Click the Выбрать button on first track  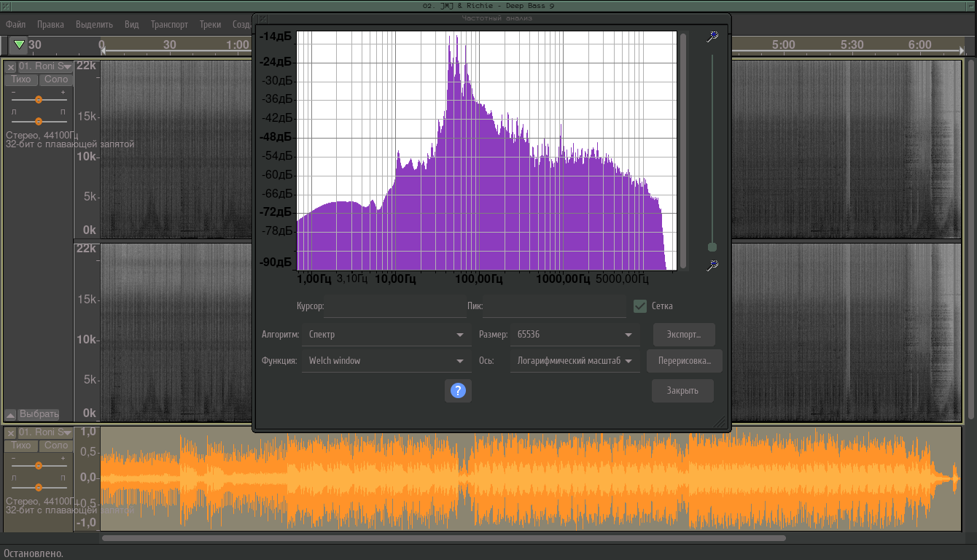coord(39,414)
